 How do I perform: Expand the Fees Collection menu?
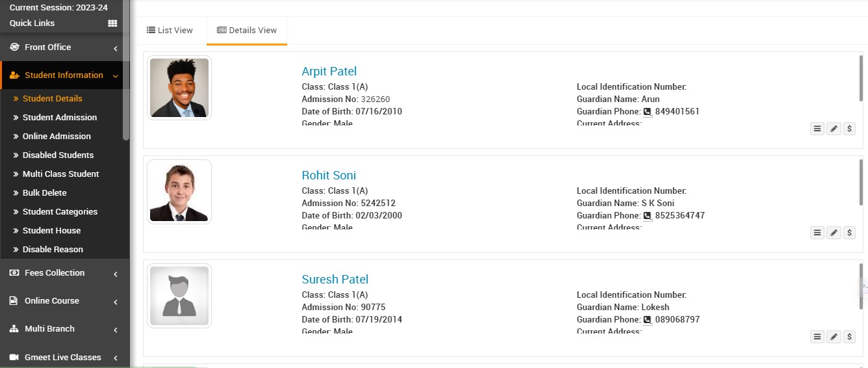coord(64,273)
